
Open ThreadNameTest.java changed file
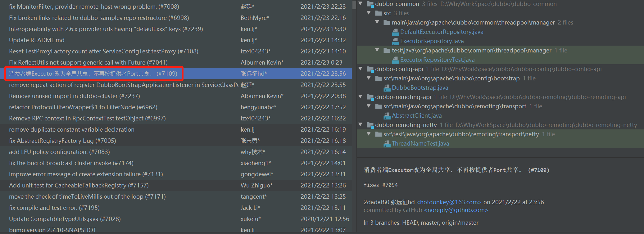click(x=420, y=144)
